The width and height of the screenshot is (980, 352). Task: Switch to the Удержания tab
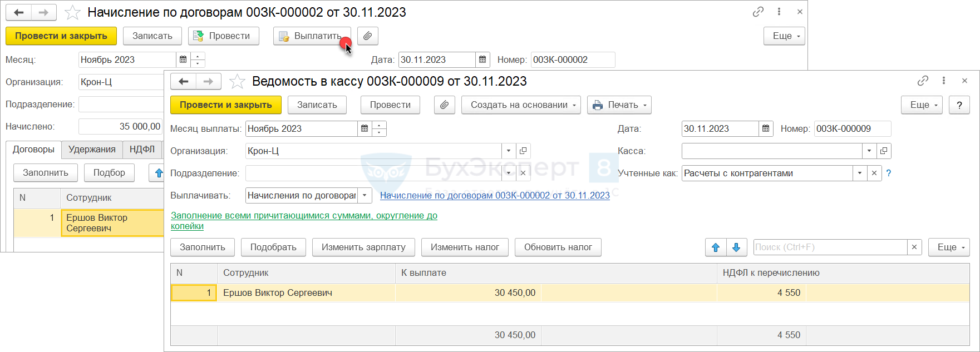coord(92,150)
